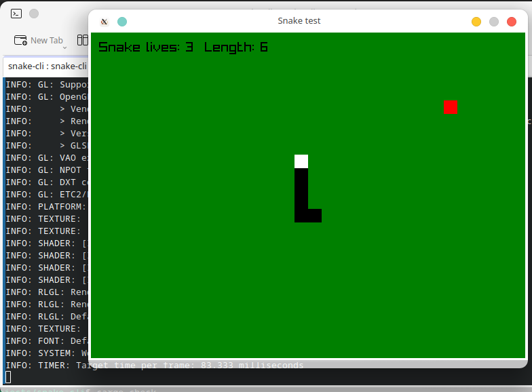This screenshot has width=532, height=392.
Task: Expand the New Tab dropdown arrow in terminal
Action: [x=65, y=47]
